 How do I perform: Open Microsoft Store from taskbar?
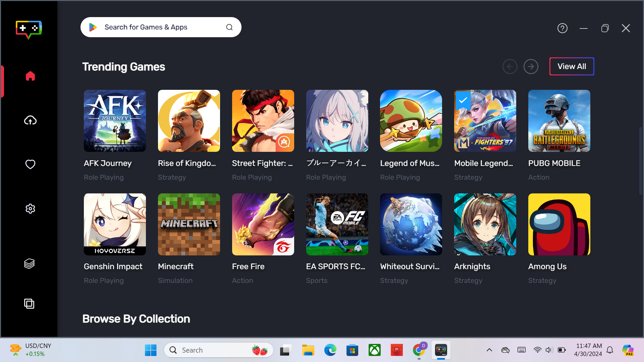(x=352, y=350)
